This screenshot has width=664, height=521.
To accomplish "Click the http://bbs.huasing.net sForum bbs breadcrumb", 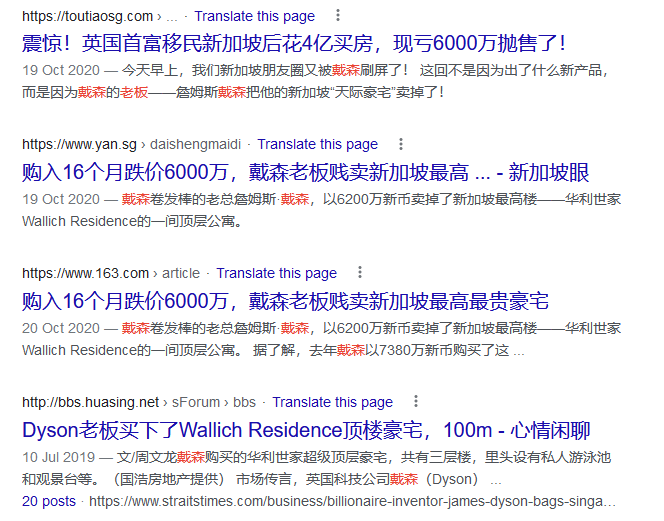I will [138, 402].
